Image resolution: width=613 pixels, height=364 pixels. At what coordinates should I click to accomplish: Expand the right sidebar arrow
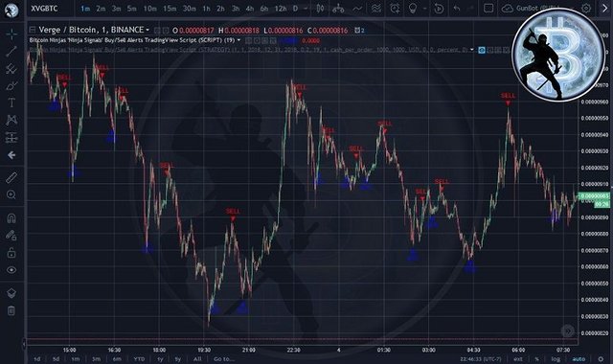[x=604, y=9]
